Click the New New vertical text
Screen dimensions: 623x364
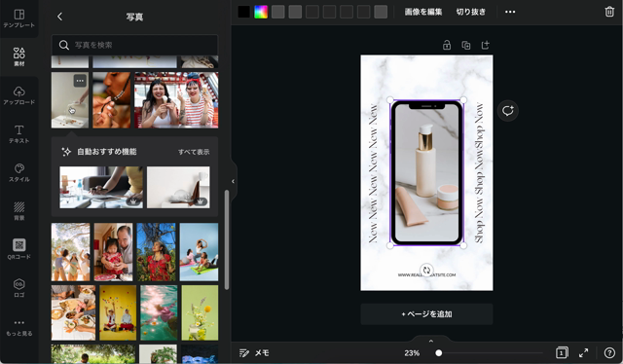click(373, 173)
